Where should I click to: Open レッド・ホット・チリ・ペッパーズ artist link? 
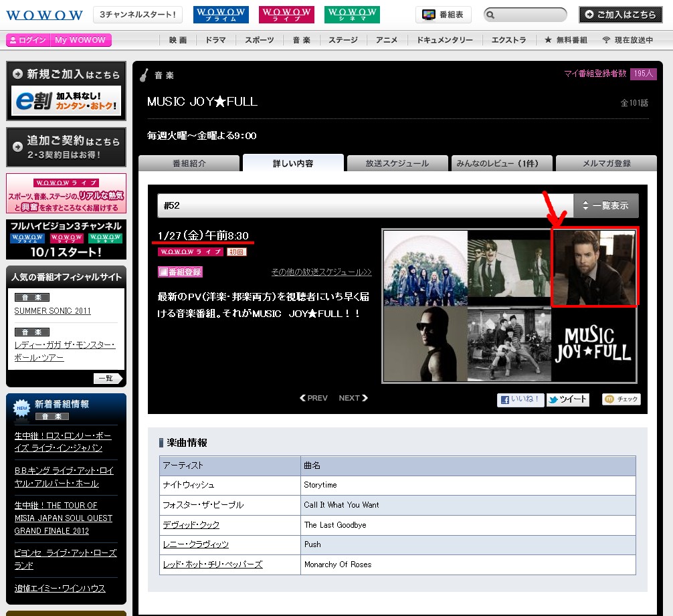tap(213, 564)
